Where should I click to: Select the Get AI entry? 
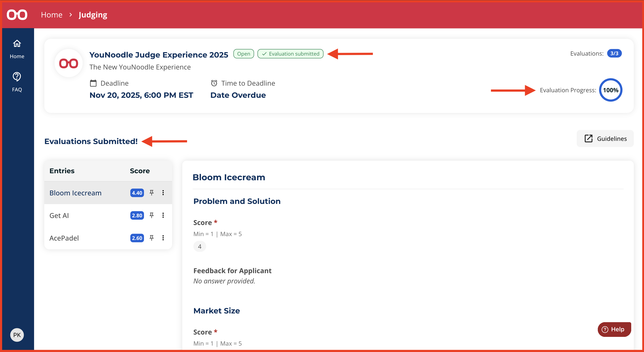(x=59, y=215)
